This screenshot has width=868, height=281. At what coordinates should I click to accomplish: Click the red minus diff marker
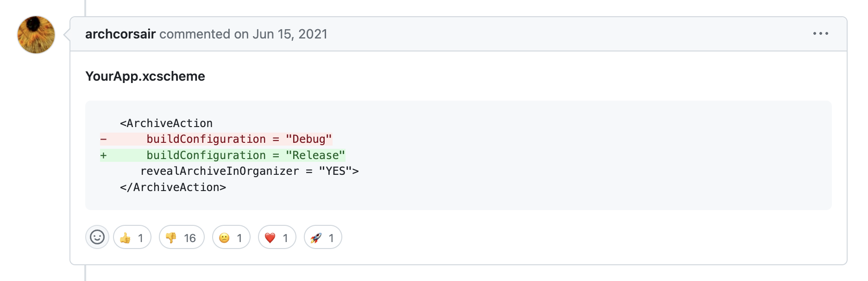pyautogui.click(x=104, y=139)
